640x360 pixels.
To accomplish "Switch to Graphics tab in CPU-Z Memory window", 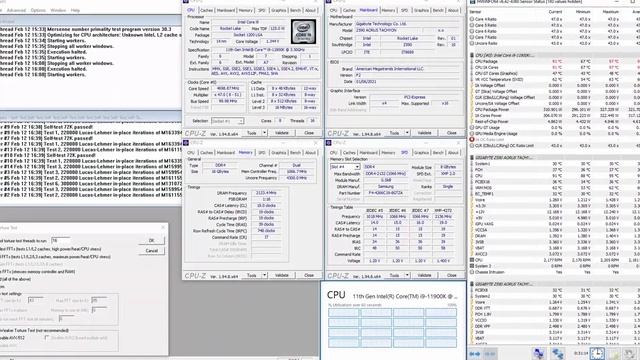I will (278, 153).
